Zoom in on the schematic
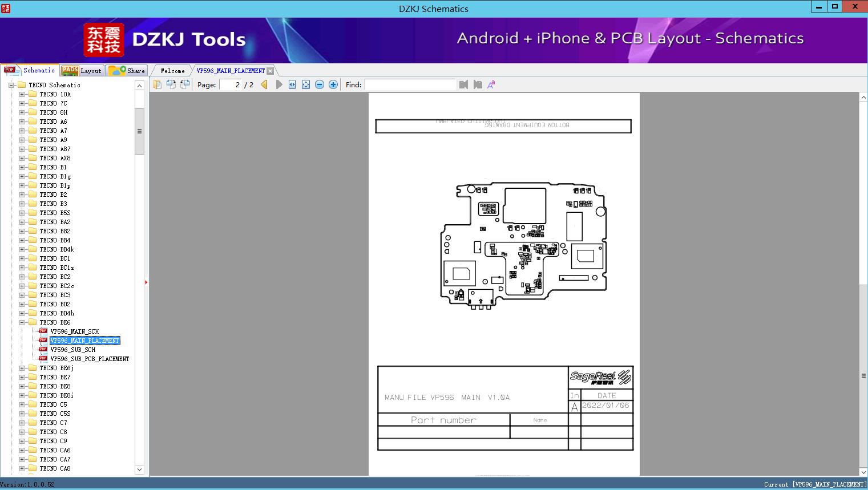 coord(333,84)
